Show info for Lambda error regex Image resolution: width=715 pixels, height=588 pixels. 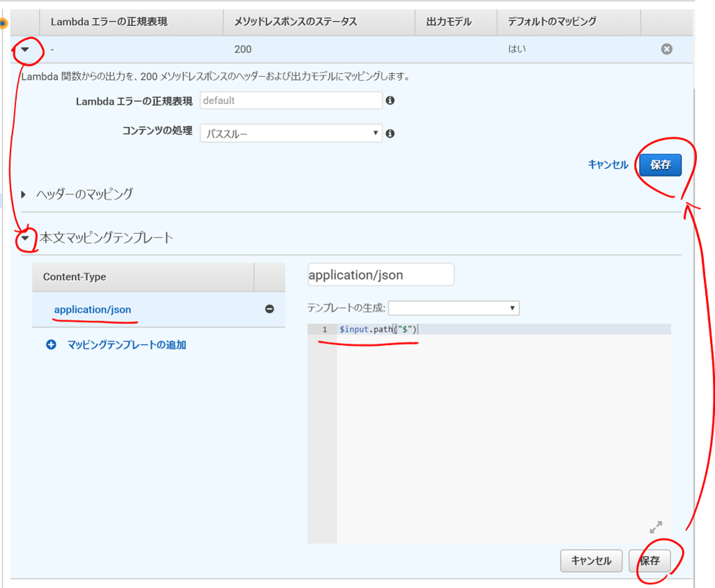coord(390,101)
